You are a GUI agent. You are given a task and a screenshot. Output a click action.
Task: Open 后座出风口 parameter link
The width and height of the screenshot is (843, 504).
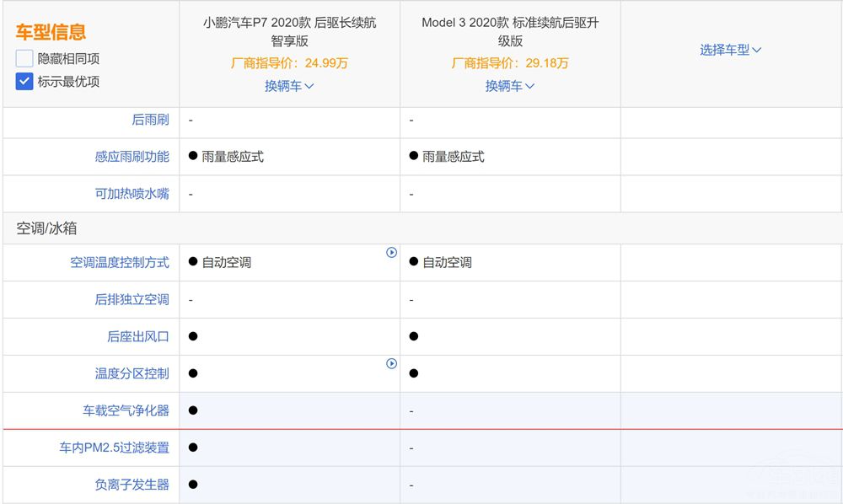click(x=138, y=337)
